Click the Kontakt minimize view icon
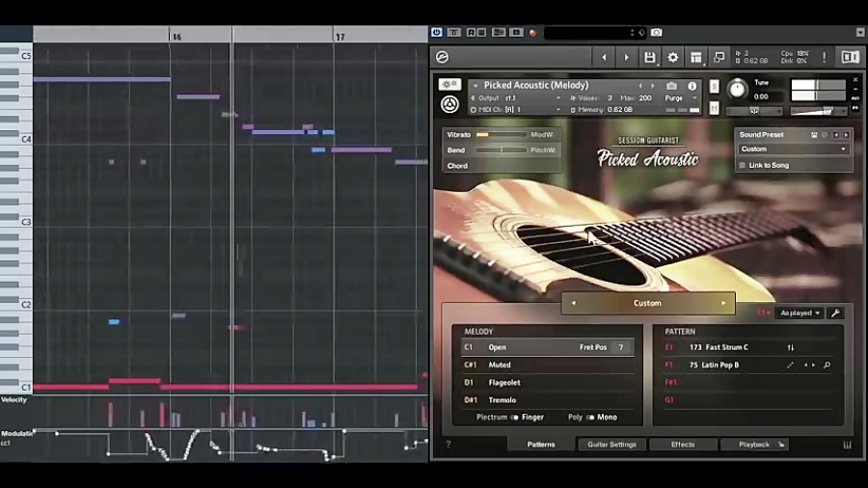Image resolution: width=868 pixels, height=488 pixels. (x=719, y=57)
